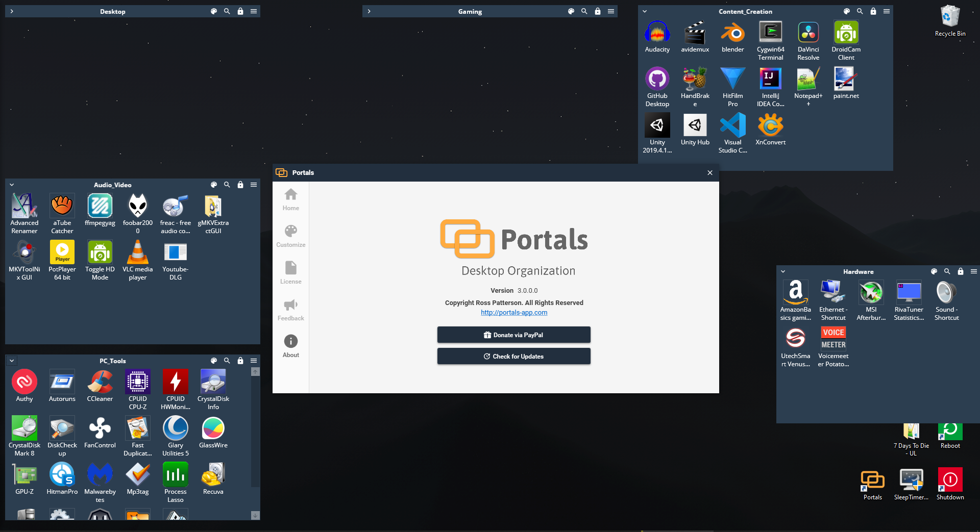This screenshot has height=532, width=980.
Task: Open color palette of Audio_Video portal
Action: (214, 185)
